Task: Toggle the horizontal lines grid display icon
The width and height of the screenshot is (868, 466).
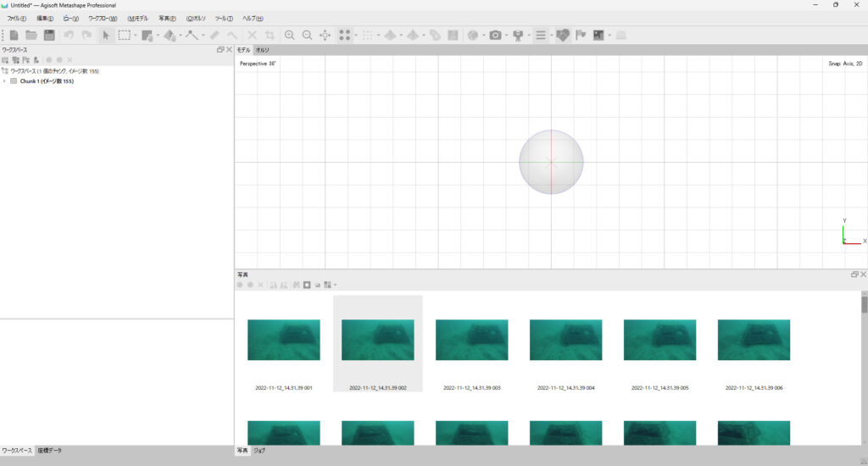Action: 541,36
